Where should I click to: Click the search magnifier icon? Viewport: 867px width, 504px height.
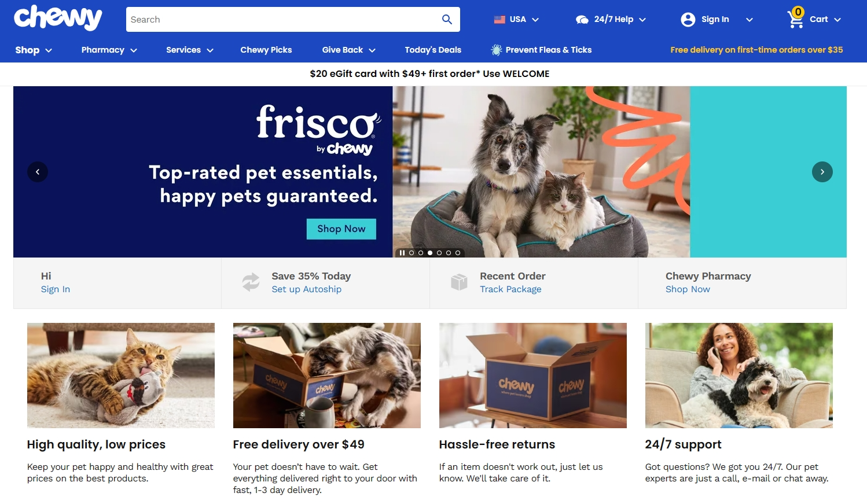tap(447, 19)
